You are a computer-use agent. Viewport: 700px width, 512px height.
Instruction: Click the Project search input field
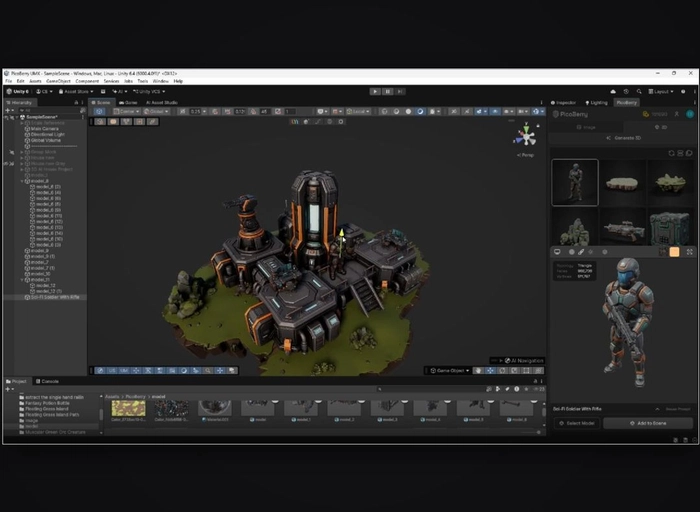(x=429, y=389)
